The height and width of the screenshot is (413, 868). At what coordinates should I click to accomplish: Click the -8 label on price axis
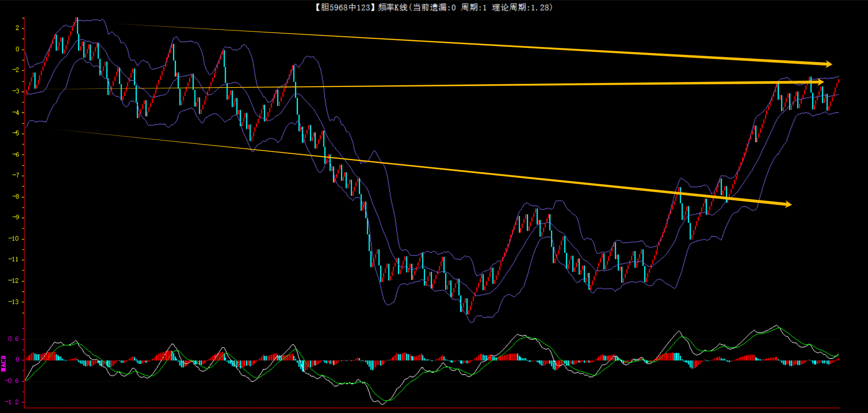point(16,197)
